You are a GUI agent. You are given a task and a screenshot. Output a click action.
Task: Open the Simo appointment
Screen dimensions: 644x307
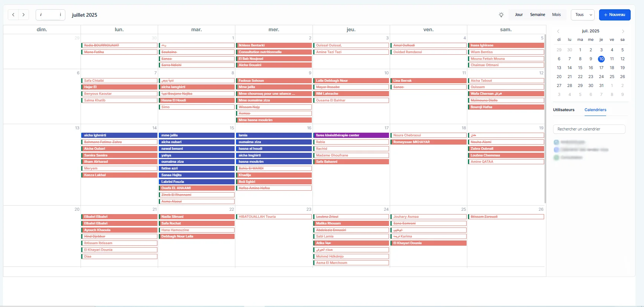click(x=196, y=107)
